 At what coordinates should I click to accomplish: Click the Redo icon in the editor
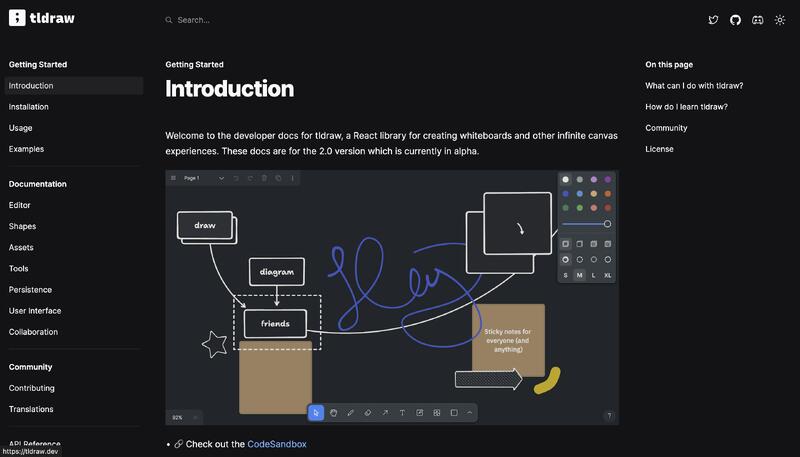point(250,178)
